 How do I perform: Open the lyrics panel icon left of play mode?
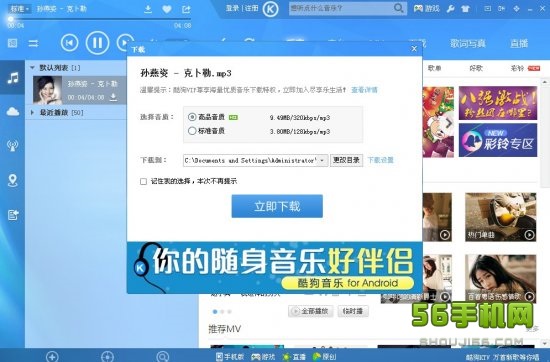[x=13, y=43]
